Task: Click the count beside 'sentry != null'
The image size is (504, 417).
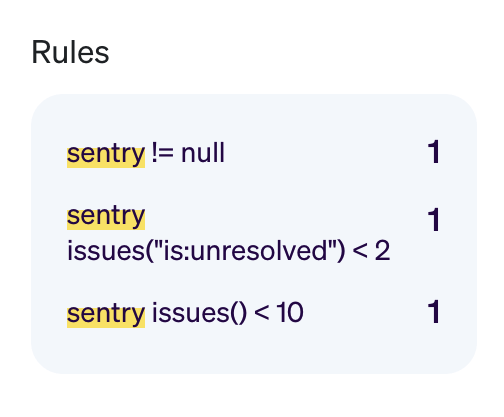Action: [x=434, y=152]
